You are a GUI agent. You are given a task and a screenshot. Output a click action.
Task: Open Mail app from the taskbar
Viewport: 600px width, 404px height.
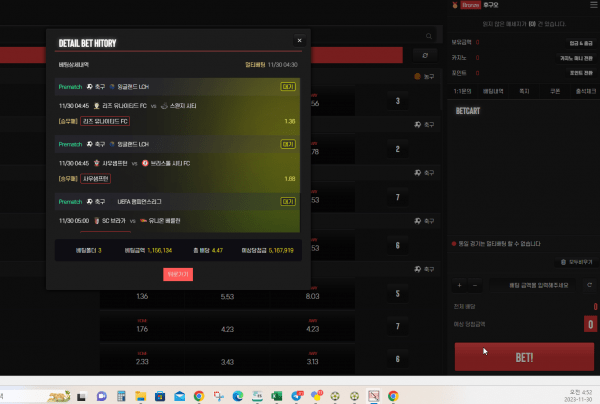coord(179,396)
